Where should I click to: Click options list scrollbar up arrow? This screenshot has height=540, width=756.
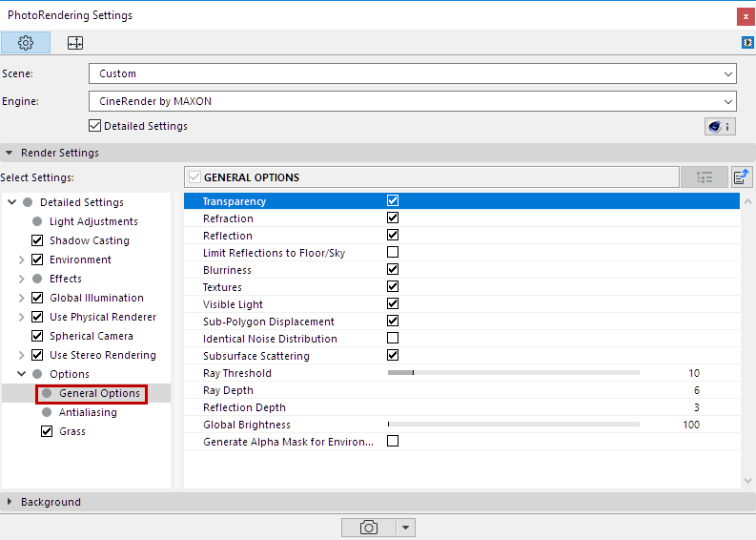pos(747,201)
